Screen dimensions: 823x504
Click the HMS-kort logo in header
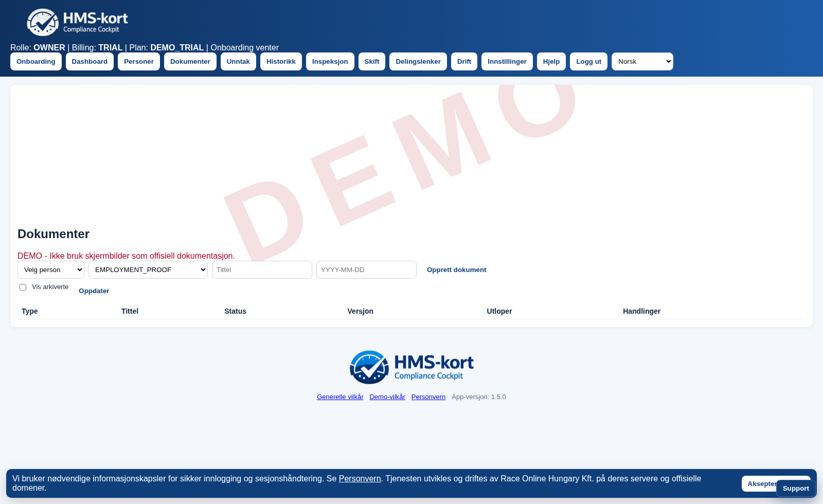tap(77, 22)
